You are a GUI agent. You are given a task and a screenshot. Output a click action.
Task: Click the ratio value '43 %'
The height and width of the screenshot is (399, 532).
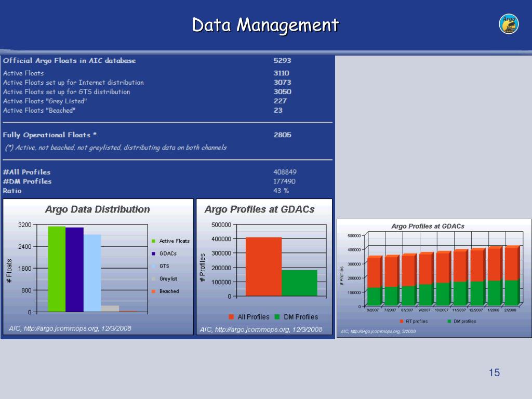281,191
